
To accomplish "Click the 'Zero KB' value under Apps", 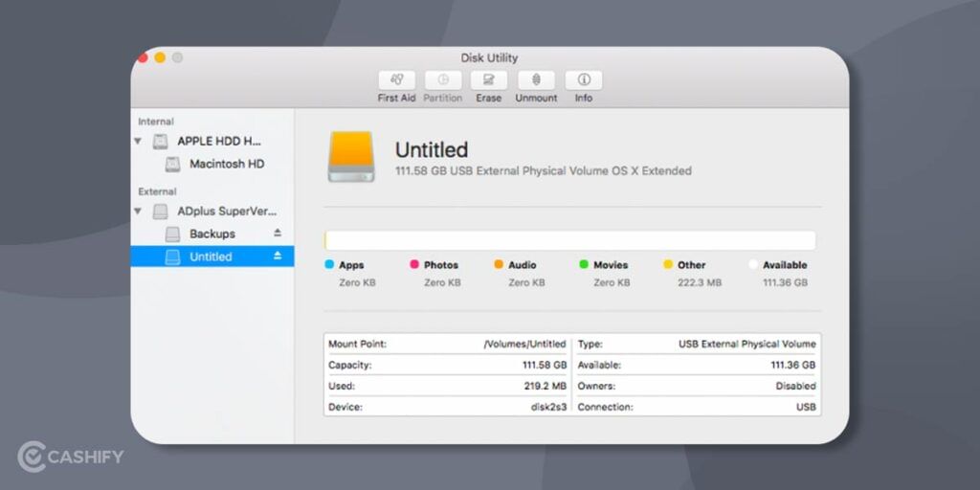I will tap(358, 282).
